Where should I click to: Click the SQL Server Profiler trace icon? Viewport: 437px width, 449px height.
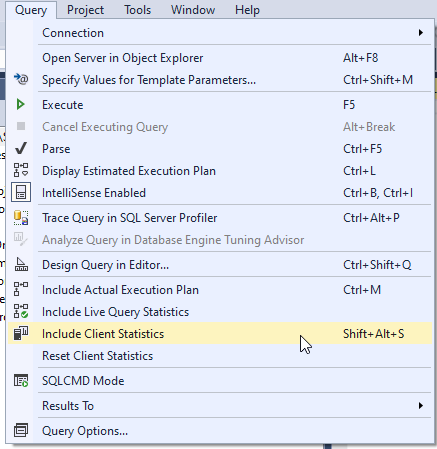[21, 218]
